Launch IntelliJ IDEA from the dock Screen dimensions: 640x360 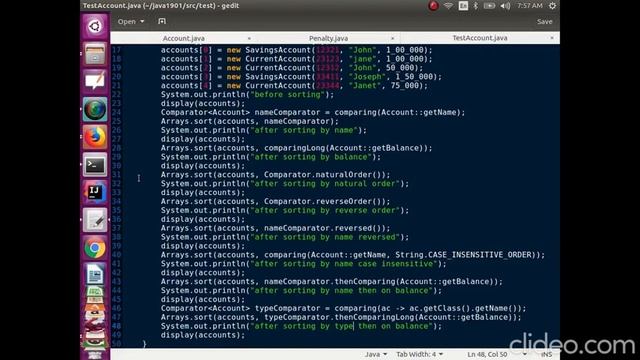click(x=95, y=193)
